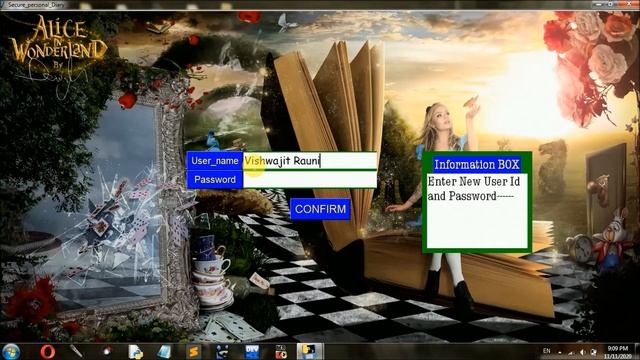Click the User_name input field

(310, 161)
